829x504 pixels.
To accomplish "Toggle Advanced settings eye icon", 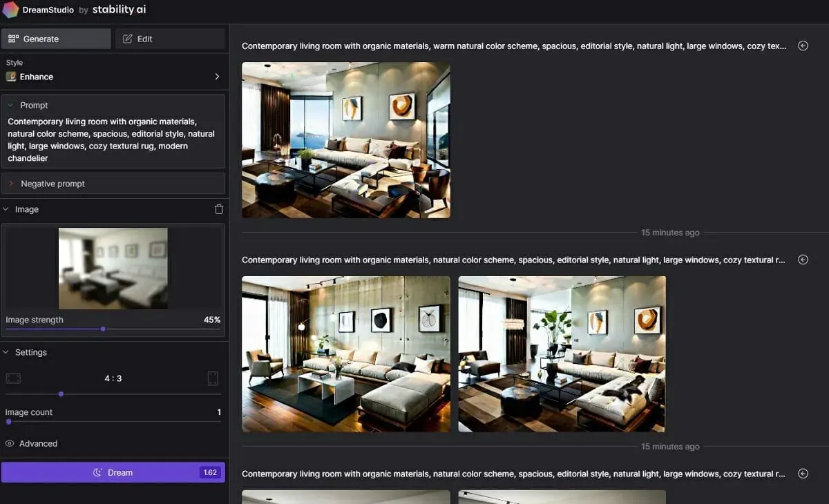I will pyautogui.click(x=10, y=443).
